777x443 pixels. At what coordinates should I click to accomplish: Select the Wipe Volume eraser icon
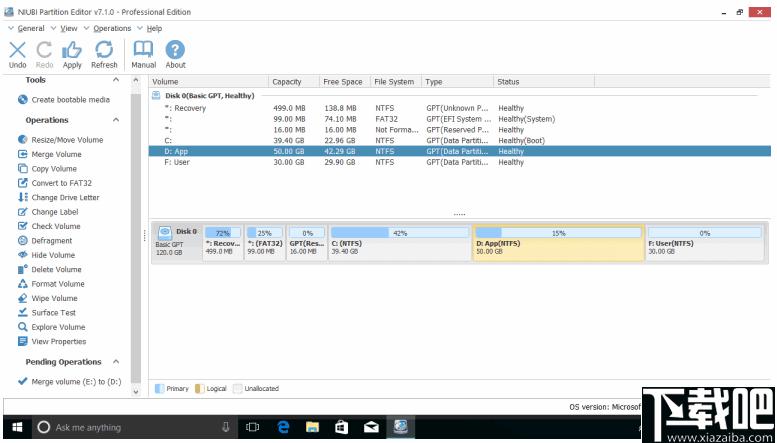click(x=22, y=298)
